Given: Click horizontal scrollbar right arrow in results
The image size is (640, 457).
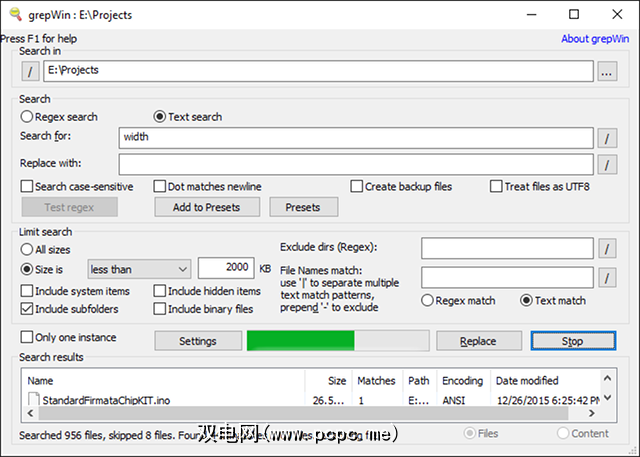Looking at the screenshot, I should 591,413.
